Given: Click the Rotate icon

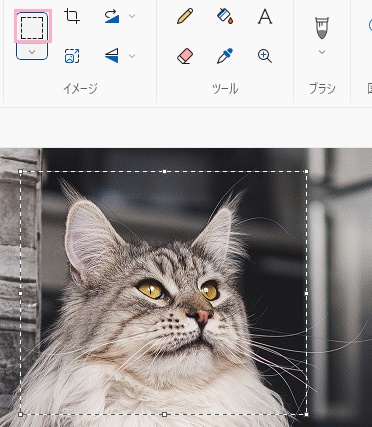Looking at the screenshot, I should pyautogui.click(x=112, y=16).
